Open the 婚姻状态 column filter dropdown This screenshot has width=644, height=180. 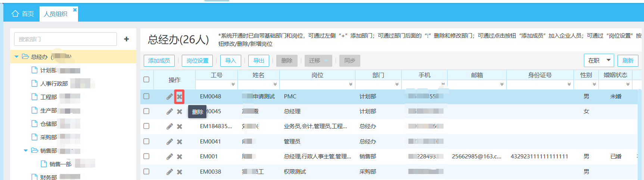pyautogui.click(x=628, y=85)
